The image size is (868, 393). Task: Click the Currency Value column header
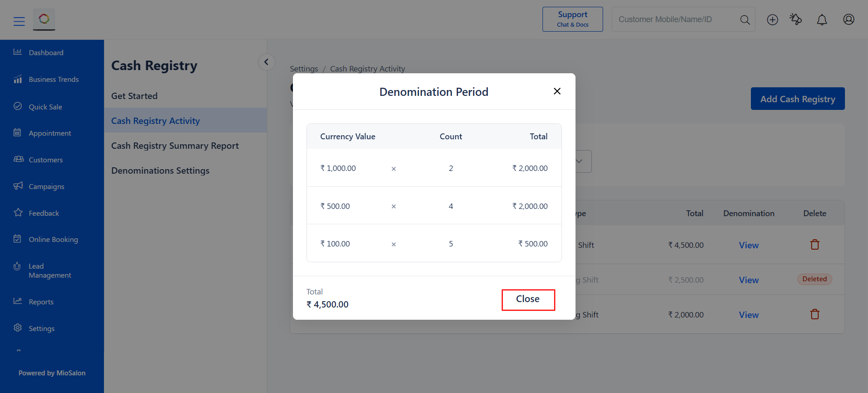point(348,137)
